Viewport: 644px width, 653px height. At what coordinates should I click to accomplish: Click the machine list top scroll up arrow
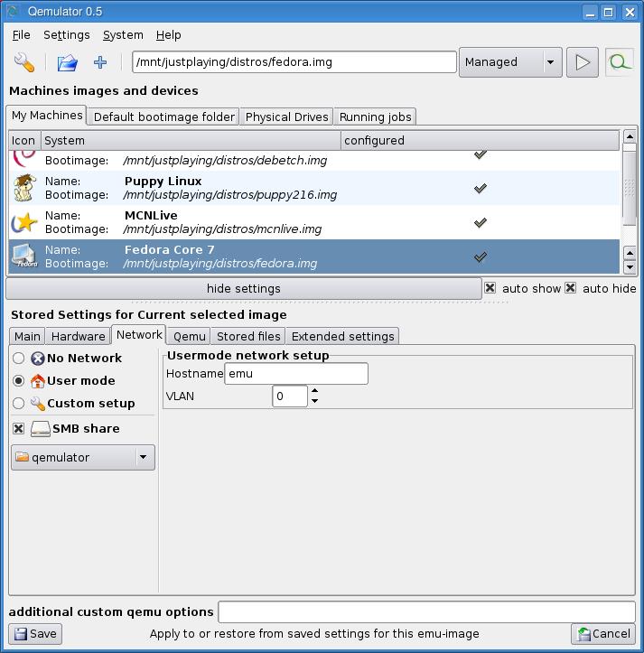pyautogui.click(x=630, y=136)
